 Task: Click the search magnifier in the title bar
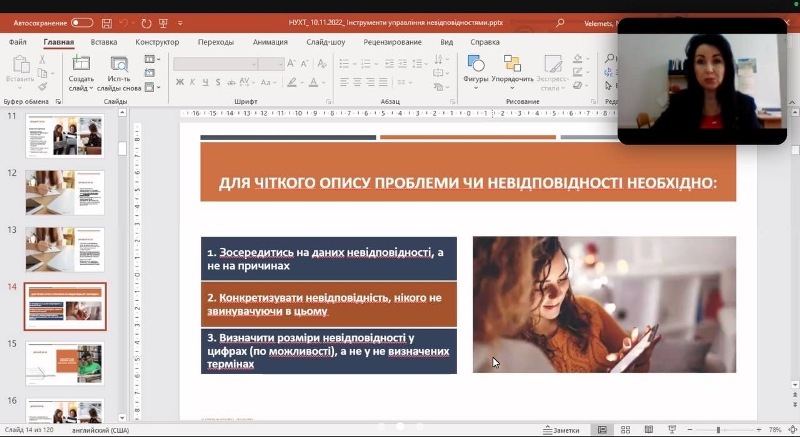pos(560,23)
